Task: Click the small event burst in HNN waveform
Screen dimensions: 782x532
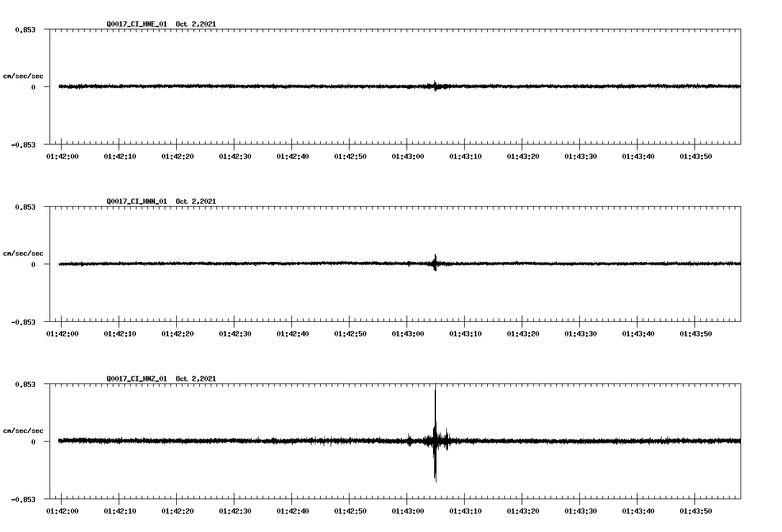Action: (435, 263)
